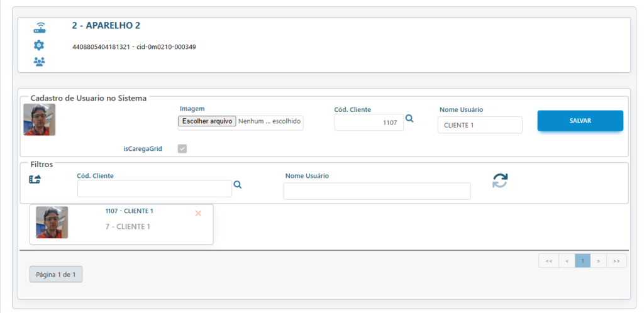Click the 1107 - CLIENTE 1 card title
644x313 pixels.
pos(130,211)
